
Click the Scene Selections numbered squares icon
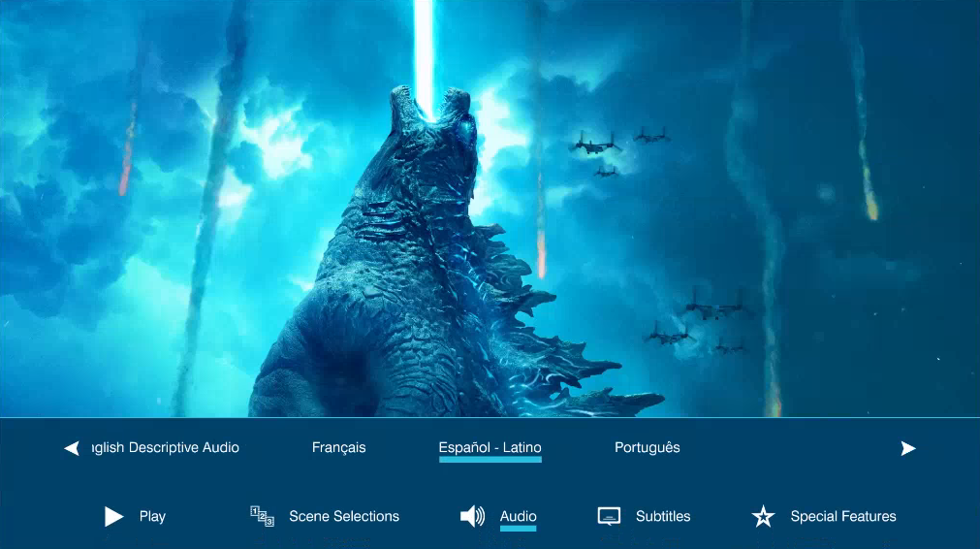(x=262, y=516)
